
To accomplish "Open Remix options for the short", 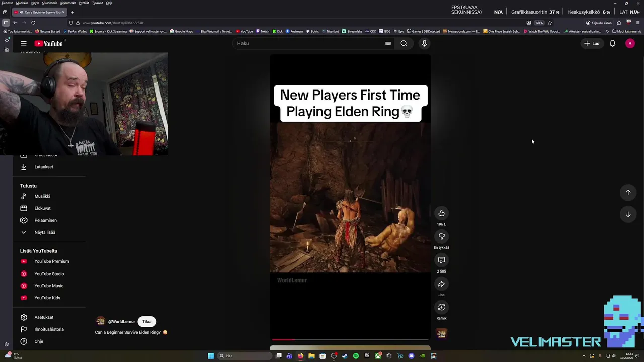I will [441, 307].
